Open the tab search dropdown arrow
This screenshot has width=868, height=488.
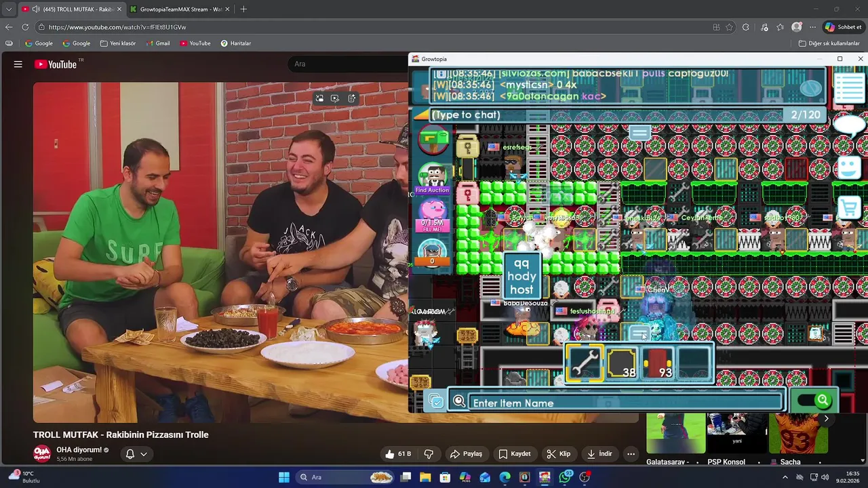tap(8, 9)
